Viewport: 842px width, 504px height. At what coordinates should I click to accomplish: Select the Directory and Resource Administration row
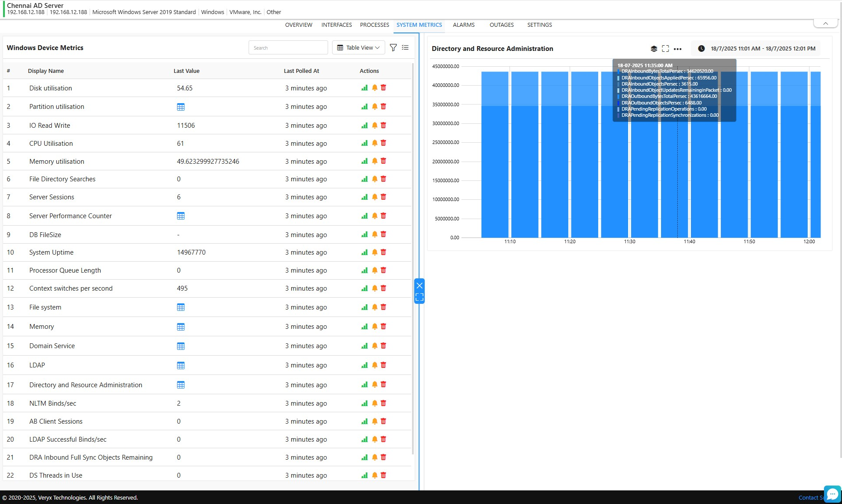(86, 385)
